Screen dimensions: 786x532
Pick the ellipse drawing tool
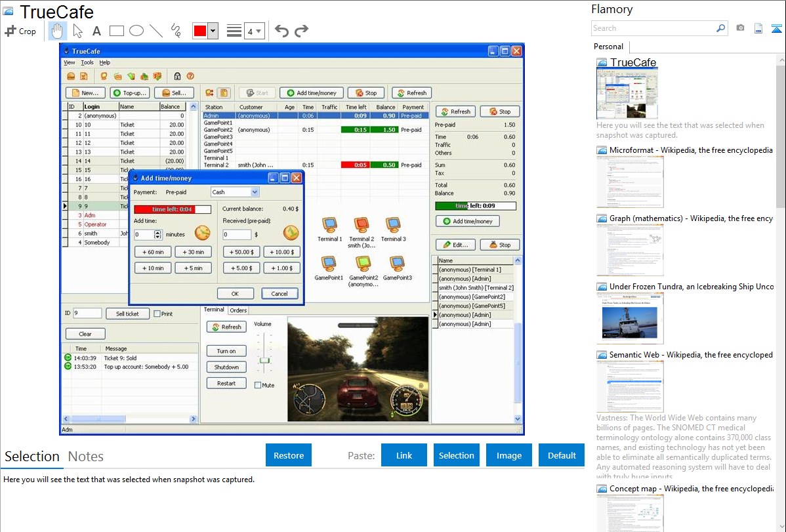click(136, 31)
